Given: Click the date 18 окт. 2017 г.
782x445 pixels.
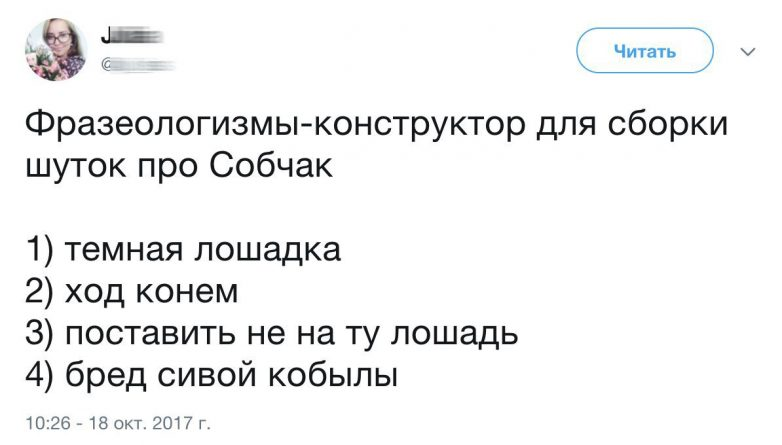Looking at the screenshot, I should 147,423.
